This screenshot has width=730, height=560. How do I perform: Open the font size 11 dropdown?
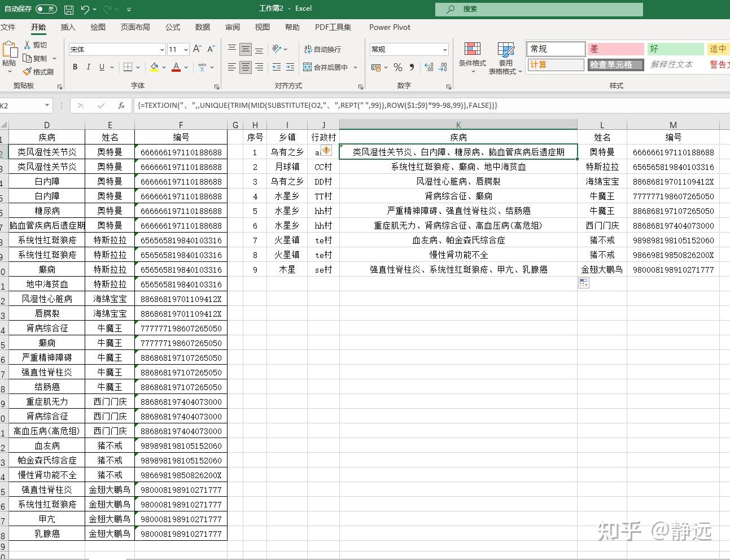(186, 50)
